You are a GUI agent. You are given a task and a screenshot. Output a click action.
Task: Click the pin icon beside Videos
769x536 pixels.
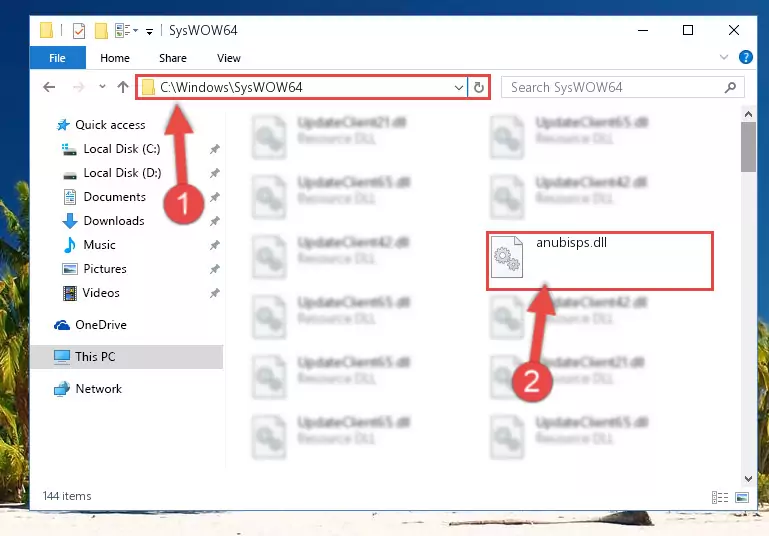(x=214, y=294)
